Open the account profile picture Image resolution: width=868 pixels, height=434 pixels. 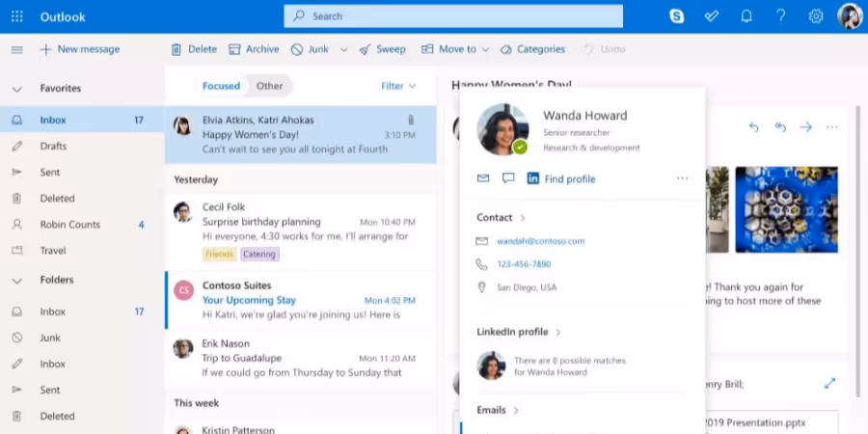pyautogui.click(x=850, y=16)
